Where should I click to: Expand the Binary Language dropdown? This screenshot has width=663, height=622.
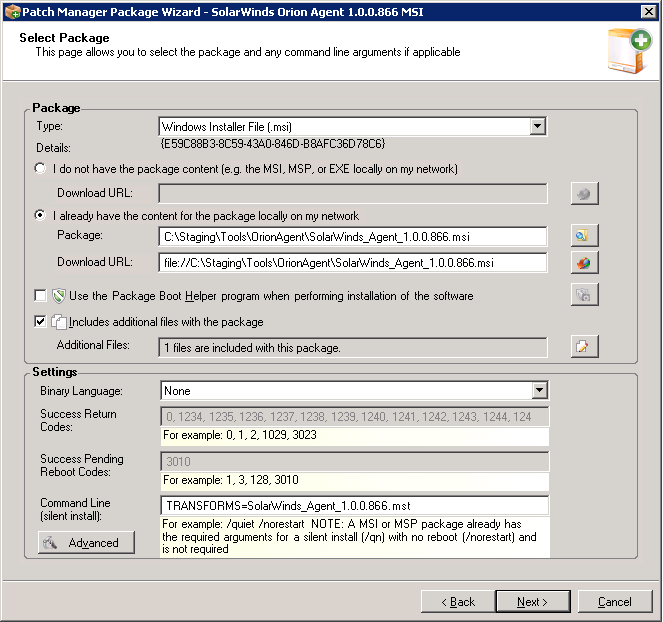[540, 390]
